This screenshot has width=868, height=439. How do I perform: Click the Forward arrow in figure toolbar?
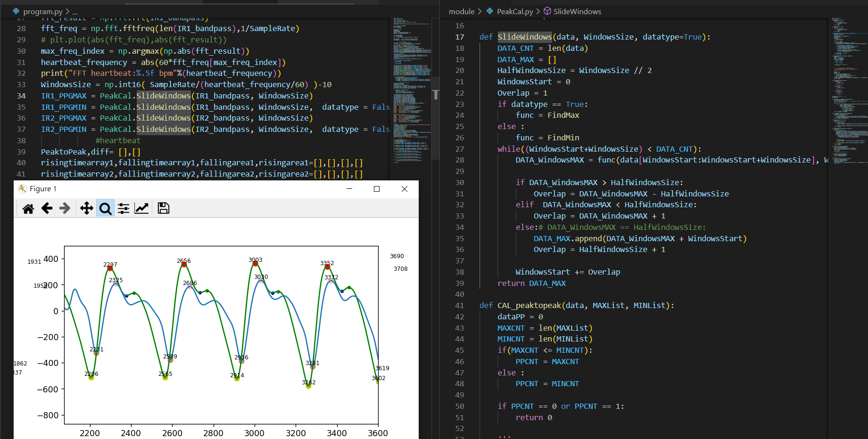pos(65,208)
